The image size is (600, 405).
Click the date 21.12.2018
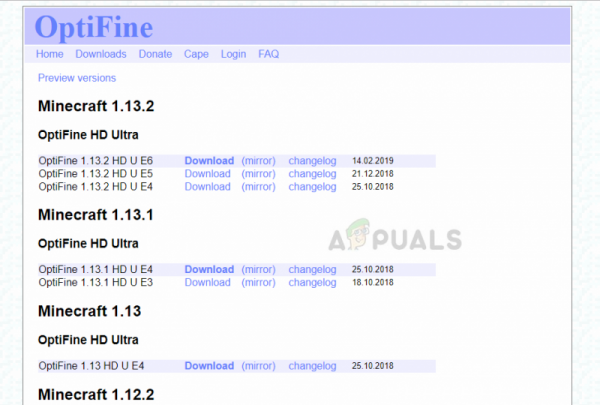click(x=373, y=174)
